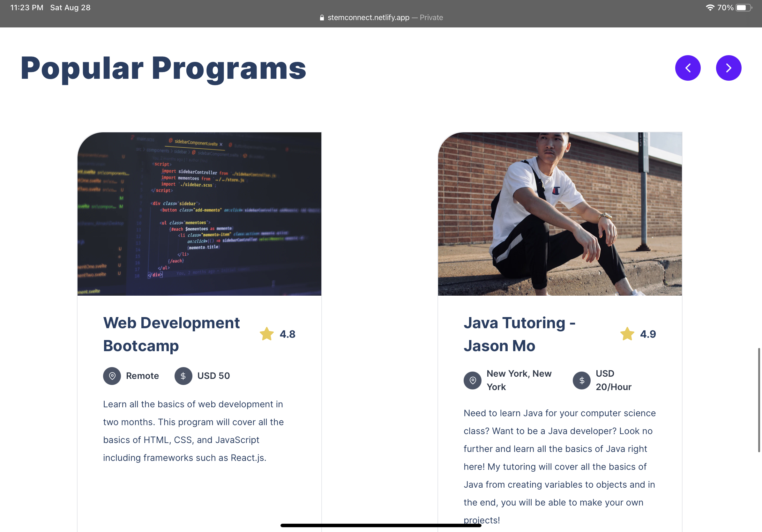The width and height of the screenshot is (762, 532).
Task: Click the Jason Mo photo thumbnail
Action: (x=560, y=214)
